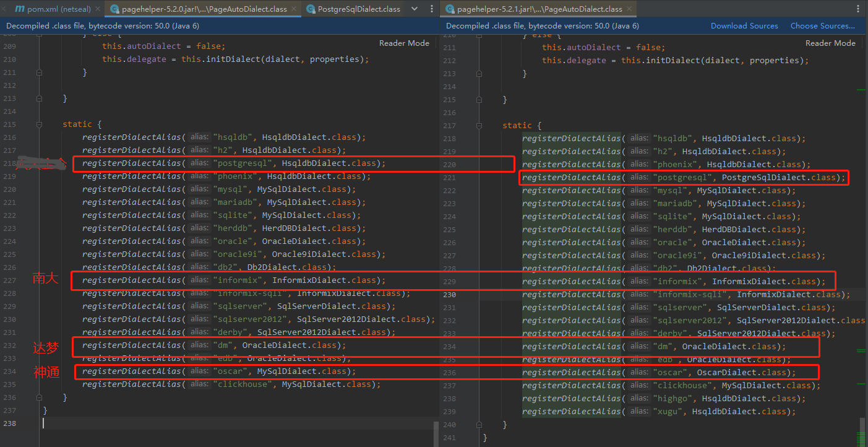Collapse the fold marker at left line 213

coord(39,98)
